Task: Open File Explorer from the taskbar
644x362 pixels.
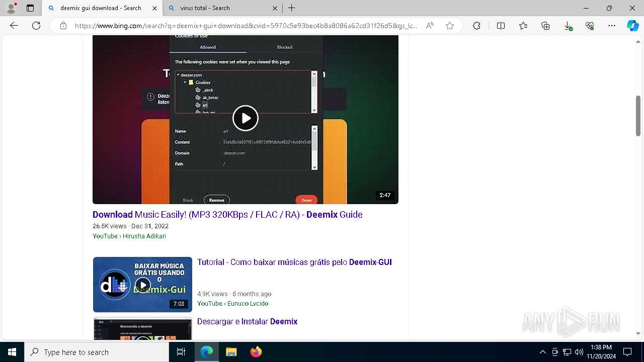Action: pyautogui.click(x=231, y=352)
